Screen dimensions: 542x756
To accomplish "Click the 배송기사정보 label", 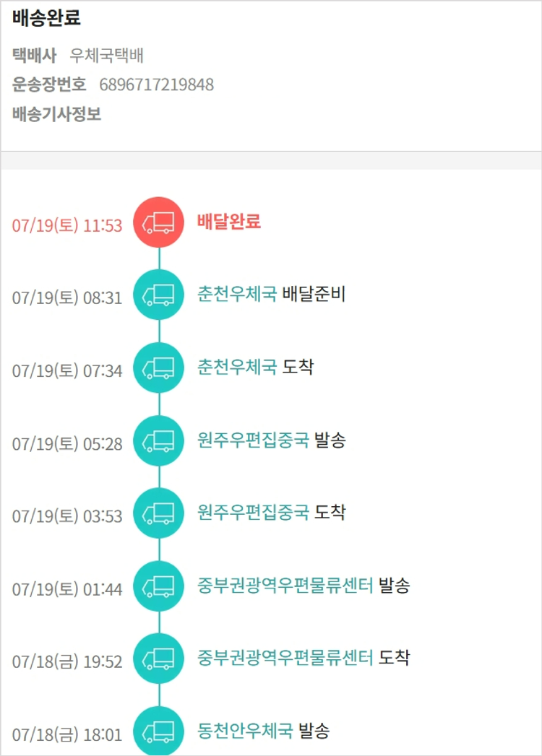I will click(57, 114).
